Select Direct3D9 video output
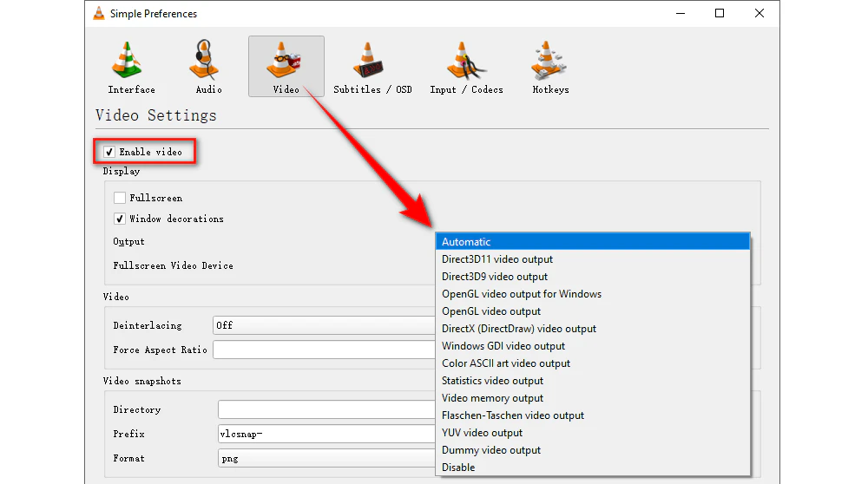The width and height of the screenshot is (868, 484). click(x=592, y=277)
